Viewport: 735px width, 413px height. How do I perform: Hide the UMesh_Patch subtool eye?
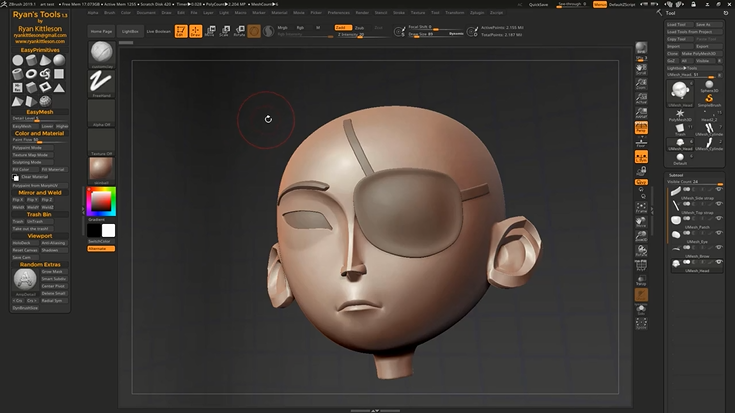(719, 218)
